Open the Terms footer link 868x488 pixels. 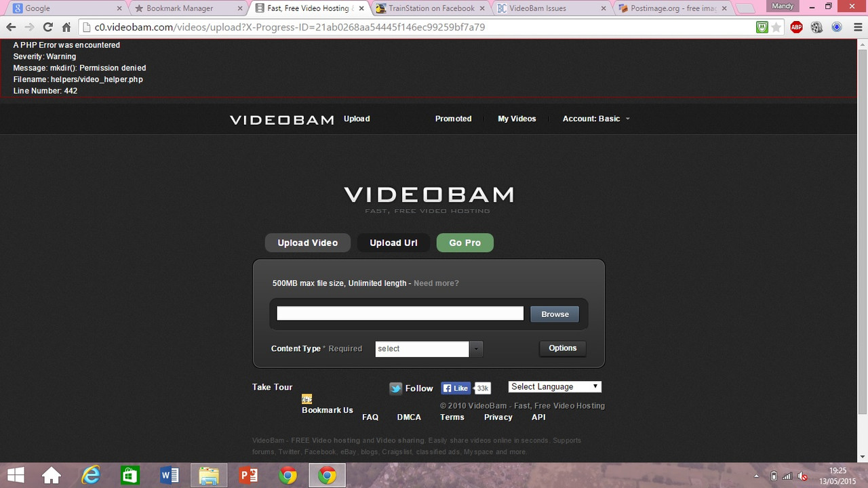pyautogui.click(x=452, y=417)
